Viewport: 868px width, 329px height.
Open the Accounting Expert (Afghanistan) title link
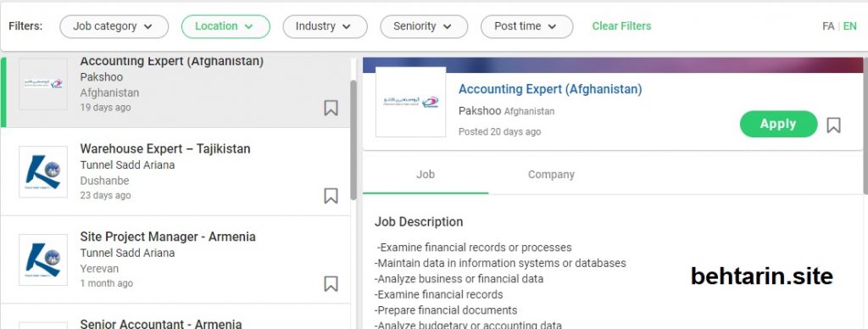[x=549, y=89]
